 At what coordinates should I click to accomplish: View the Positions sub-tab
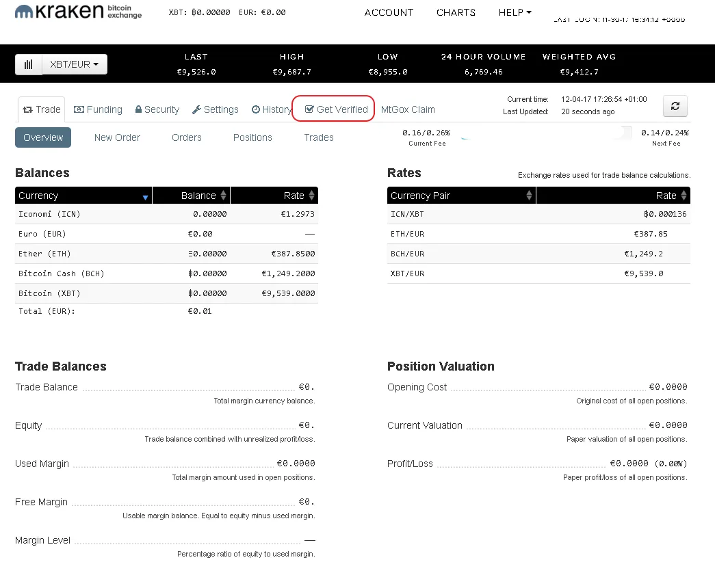click(252, 137)
